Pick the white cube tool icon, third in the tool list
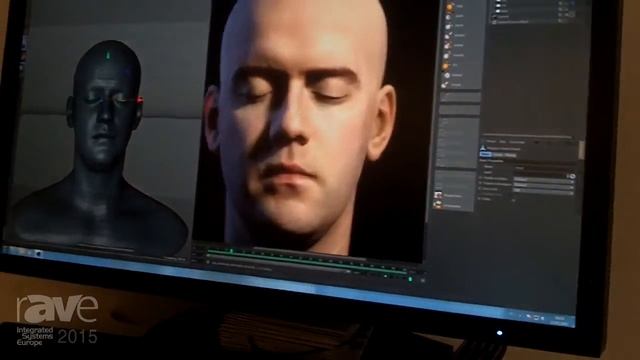The image size is (640, 360). [x=448, y=27]
